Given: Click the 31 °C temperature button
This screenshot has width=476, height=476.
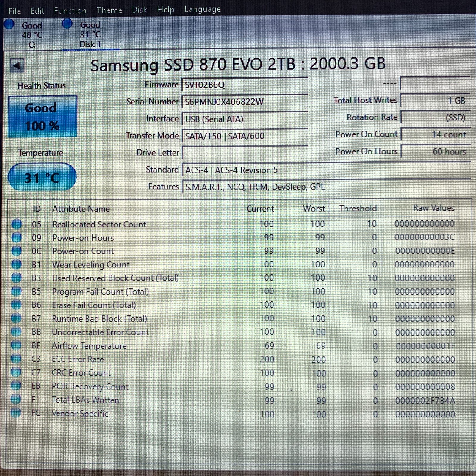Looking at the screenshot, I should [x=42, y=177].
